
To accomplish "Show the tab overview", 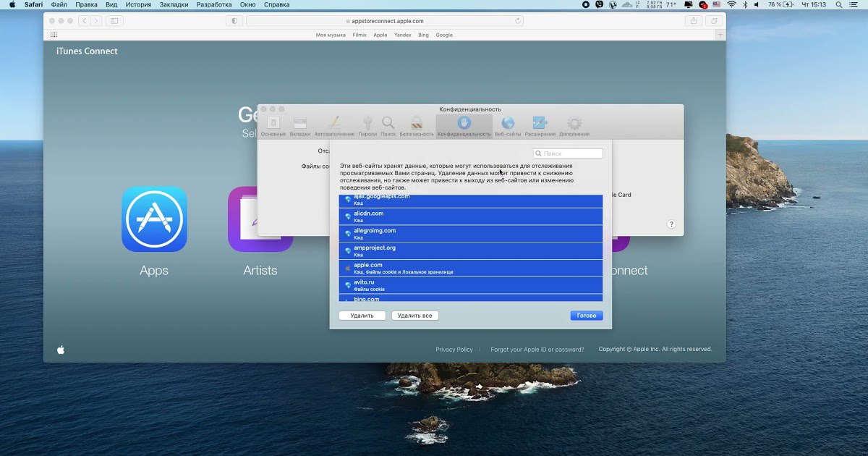I will 714,21.
